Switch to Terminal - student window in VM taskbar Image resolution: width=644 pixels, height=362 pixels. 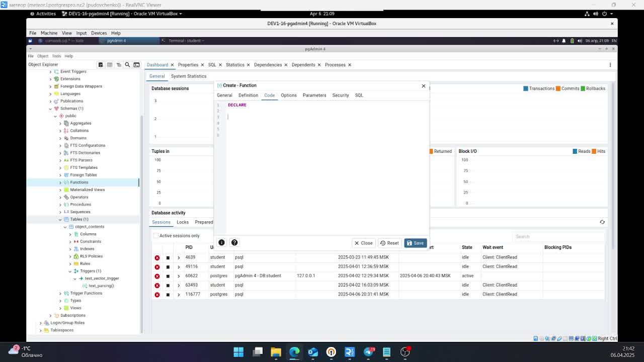coord(186,41)
